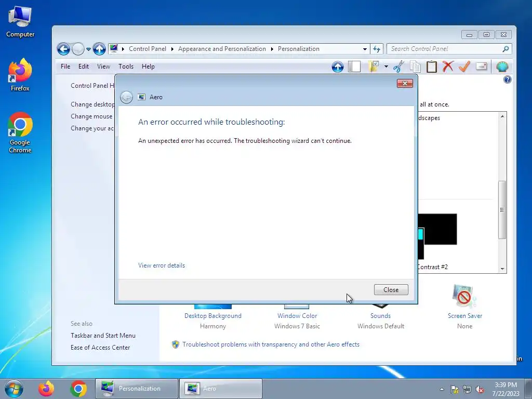Open the Tools menu
Image resolution: width=532 pixels, height=399 pixels.
(x=126, y=66)
